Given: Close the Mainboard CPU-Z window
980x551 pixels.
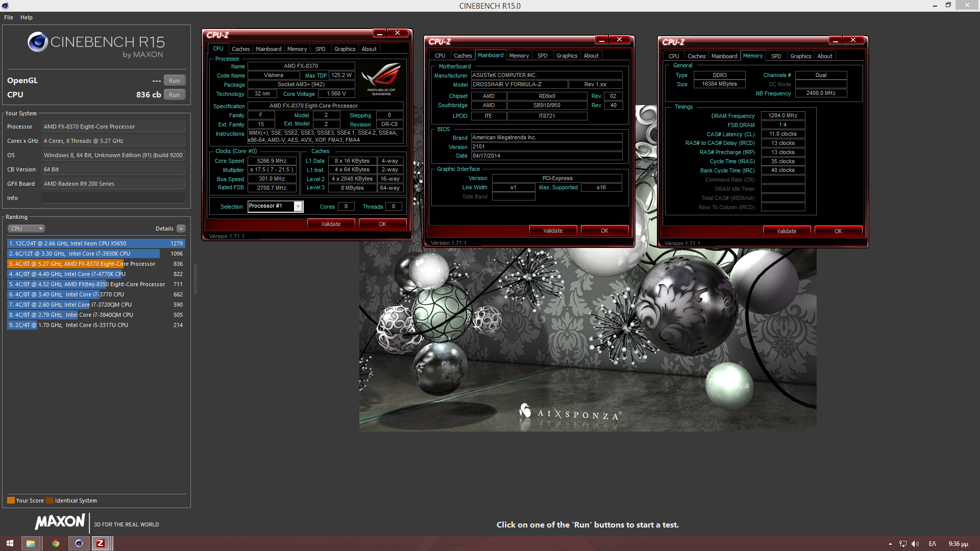Looking at the screenshot, I should click(619, 40).
